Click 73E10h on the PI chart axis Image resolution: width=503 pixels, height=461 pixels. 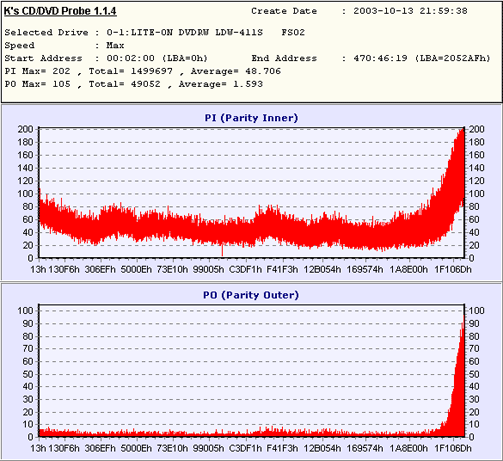coord(172,270)
